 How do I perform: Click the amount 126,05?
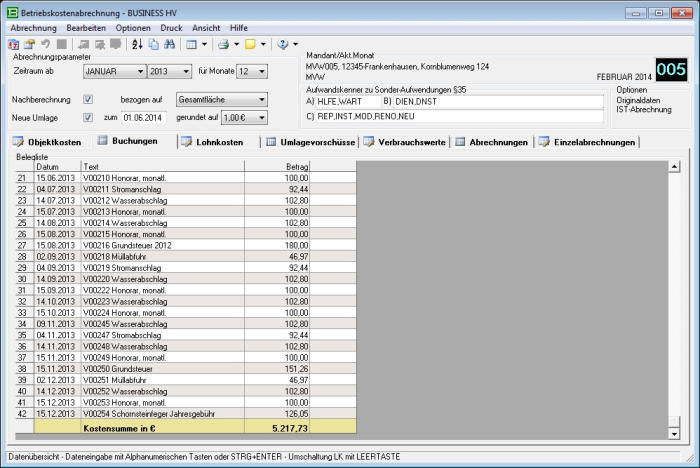[296, 414]
